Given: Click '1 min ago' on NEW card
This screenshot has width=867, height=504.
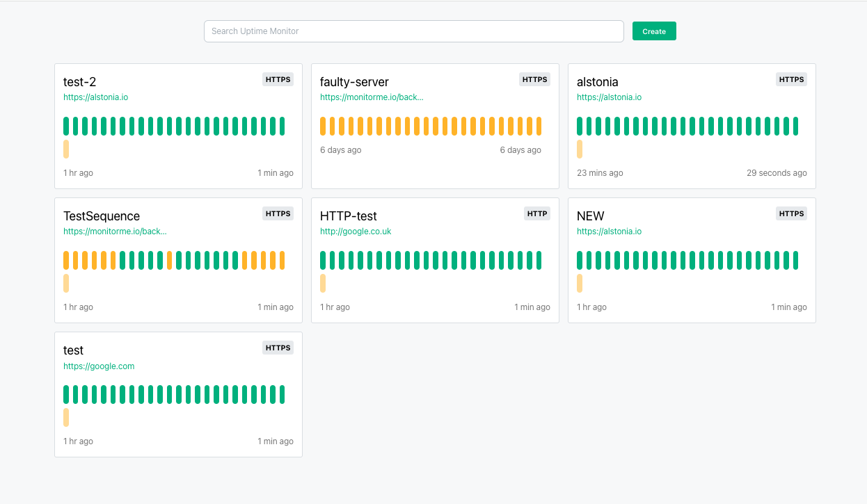Looking at the screenshot, I should 789,307.
